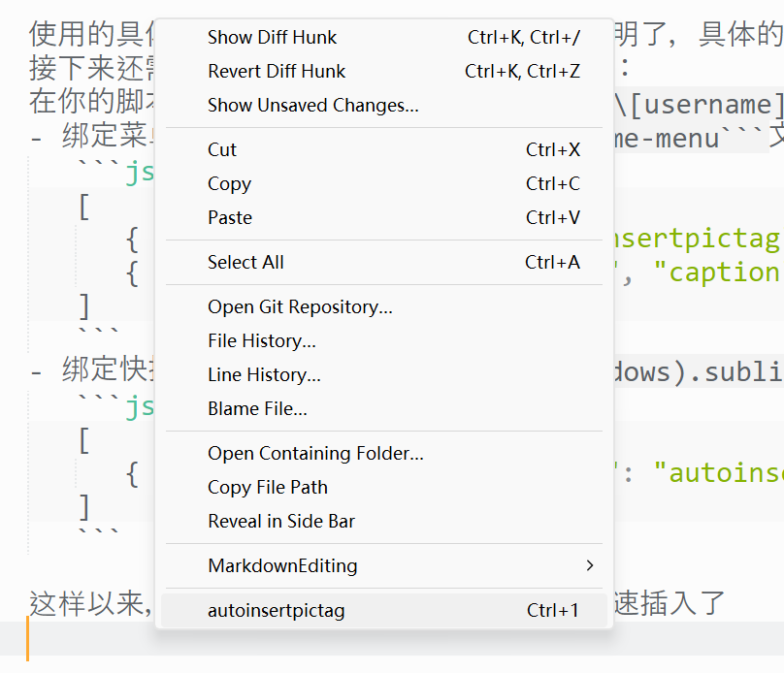
Task: Click the opening bracket of first JSON block
Action: click(84, 207)
